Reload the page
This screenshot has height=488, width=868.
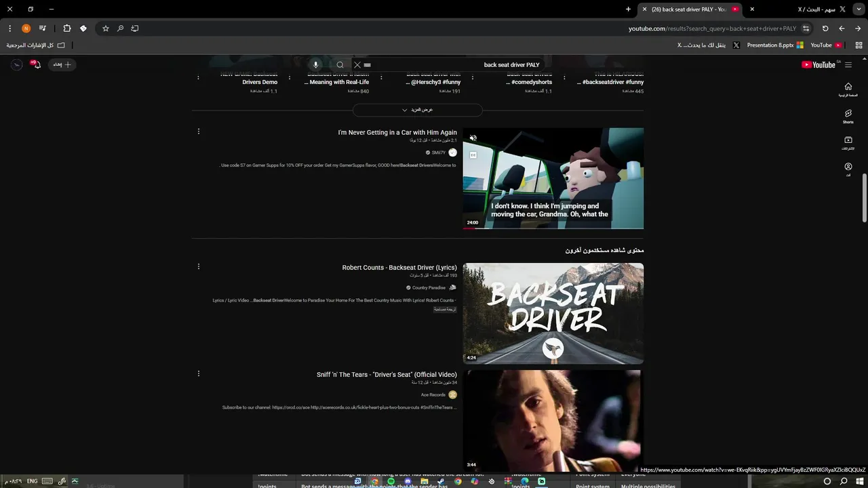coord(825,28)
